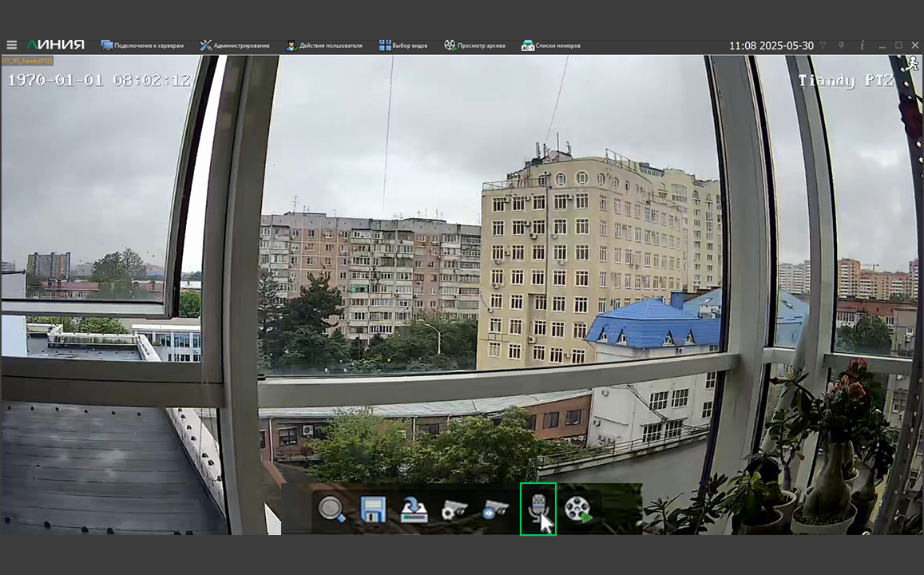Open the filter funnel dropdown
Image resolution: width=924 pixels, height=575 pixels.
823,46
